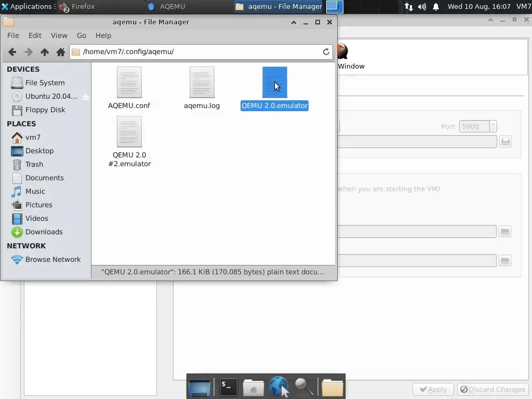Open the home folder launcher in the dock

click(254, 387)
